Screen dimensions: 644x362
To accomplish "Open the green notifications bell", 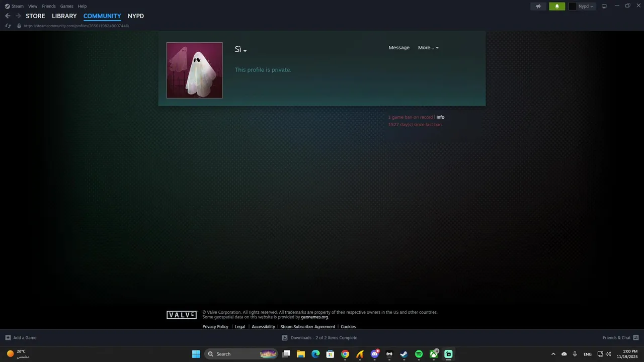I will tap(557, 7).
